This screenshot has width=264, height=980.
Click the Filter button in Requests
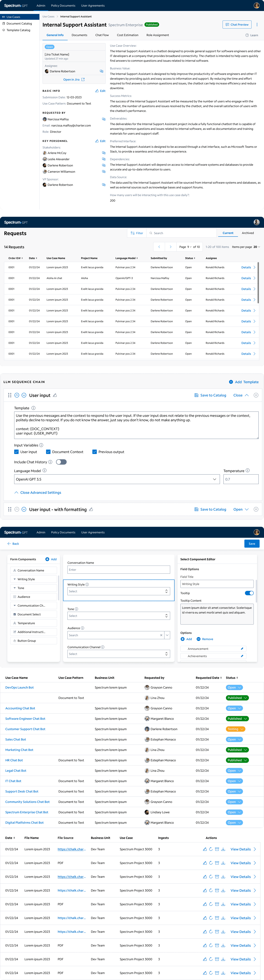[x=137, y=233]
